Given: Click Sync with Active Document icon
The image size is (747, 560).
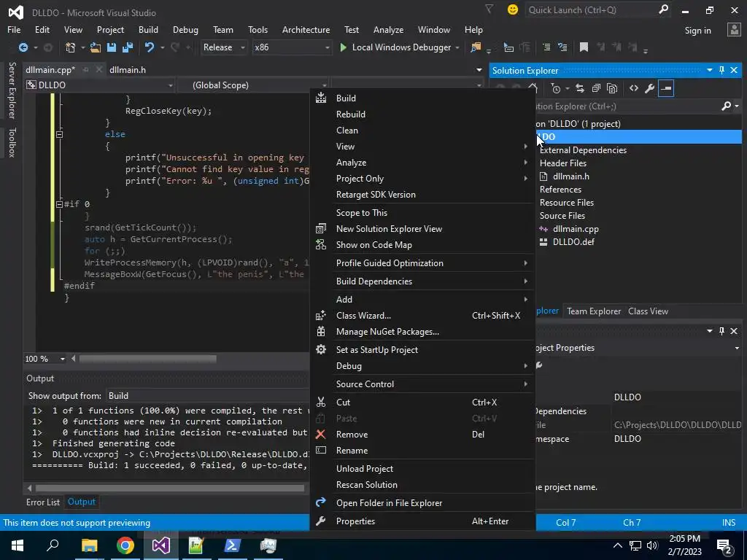Looking at the screenshot, I should (580, 88).
